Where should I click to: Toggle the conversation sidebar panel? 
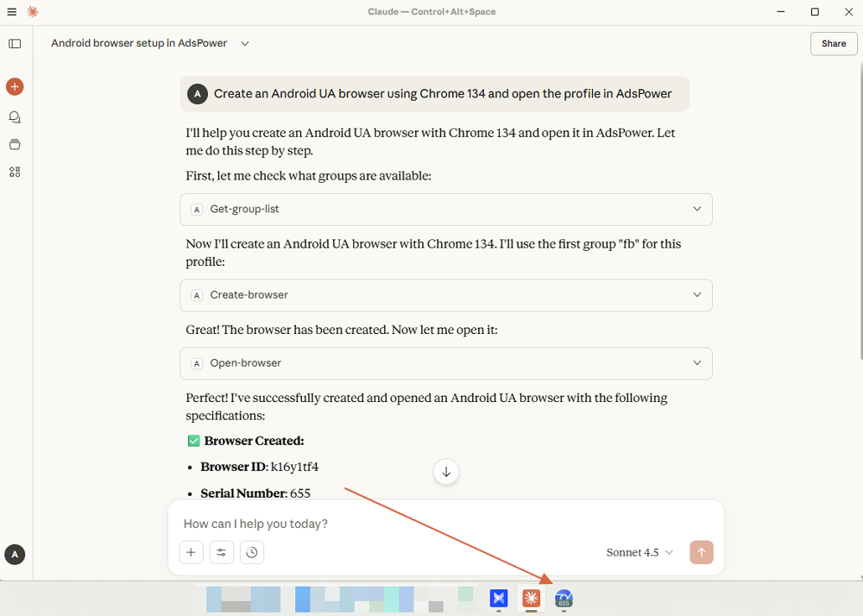click(15, 43)
